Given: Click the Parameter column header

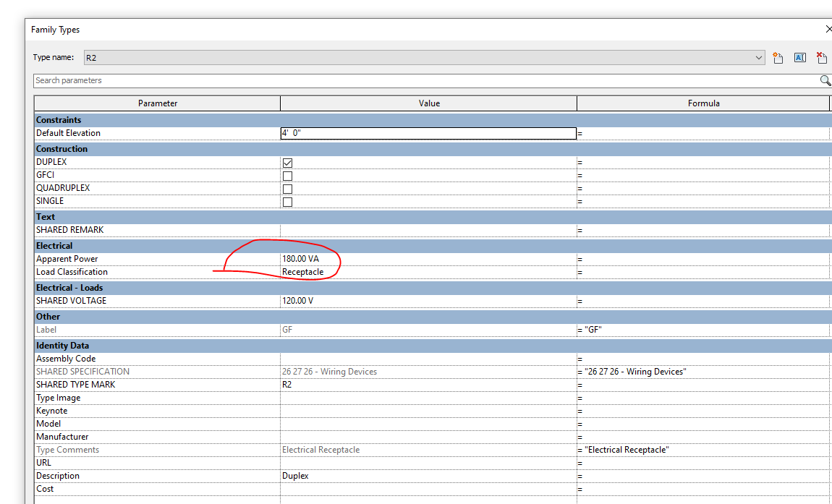Looking at the screenshot, I should 157,103.
